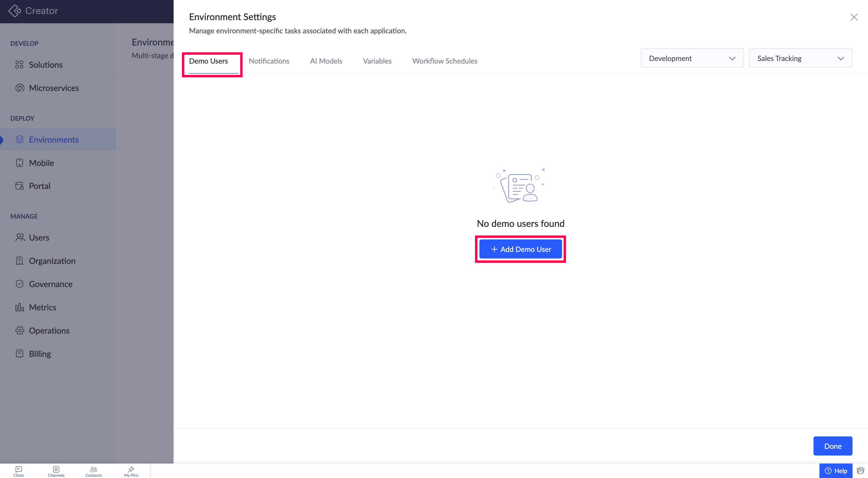Expand the Development environment dropdown

[692, 58]
